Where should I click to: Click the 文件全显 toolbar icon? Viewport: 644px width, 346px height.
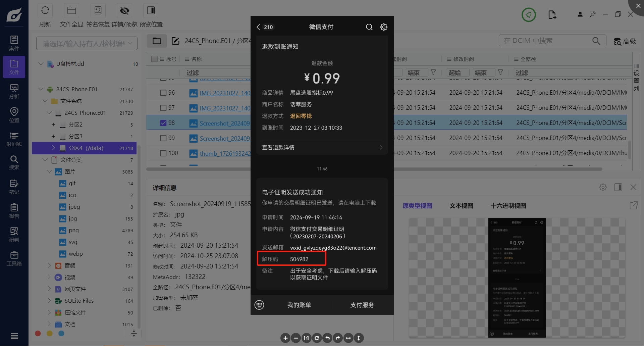click(71, 10)
